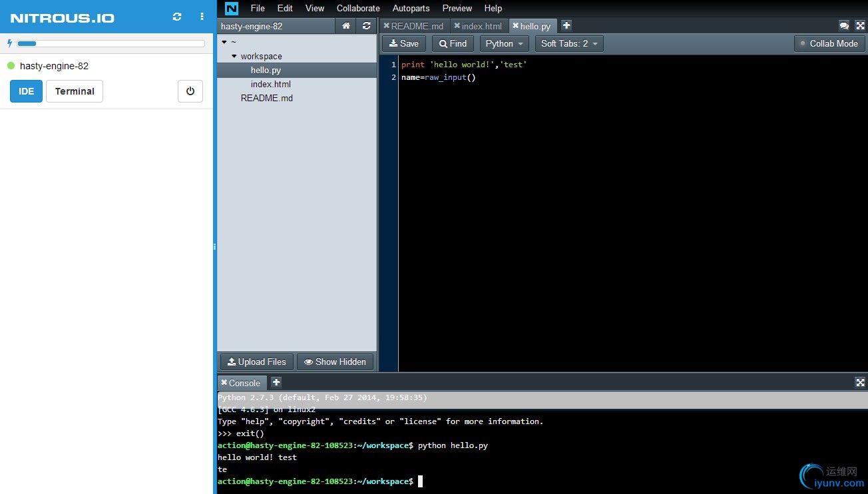
Task: Maximize the console panel with expand icon
Action: point(860,382)
